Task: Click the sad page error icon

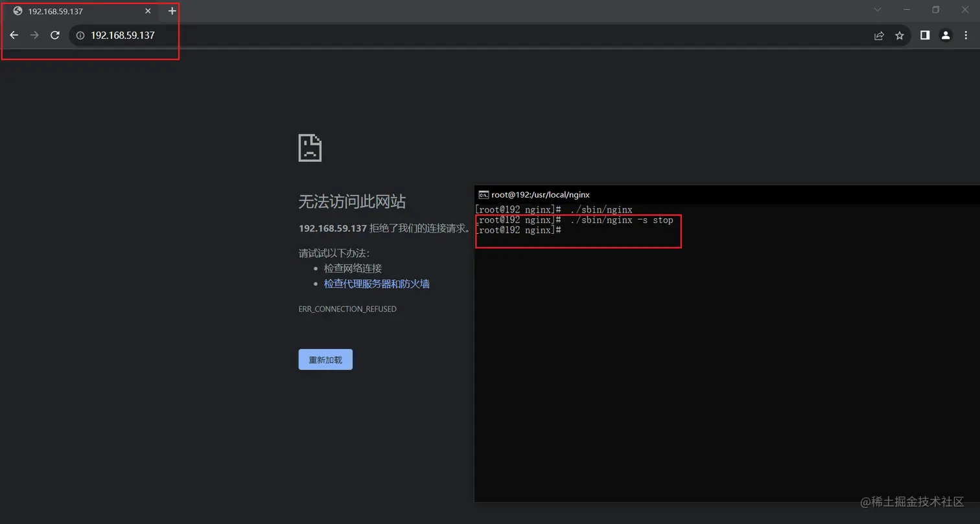Action: 309,148
